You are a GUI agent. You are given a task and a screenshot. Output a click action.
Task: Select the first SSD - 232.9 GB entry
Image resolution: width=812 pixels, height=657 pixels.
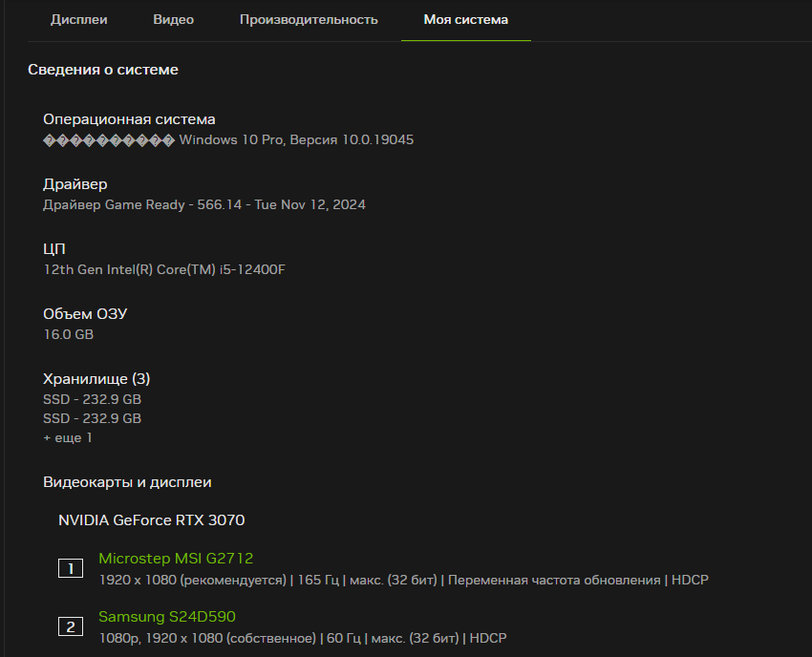(x=92, y=399)
